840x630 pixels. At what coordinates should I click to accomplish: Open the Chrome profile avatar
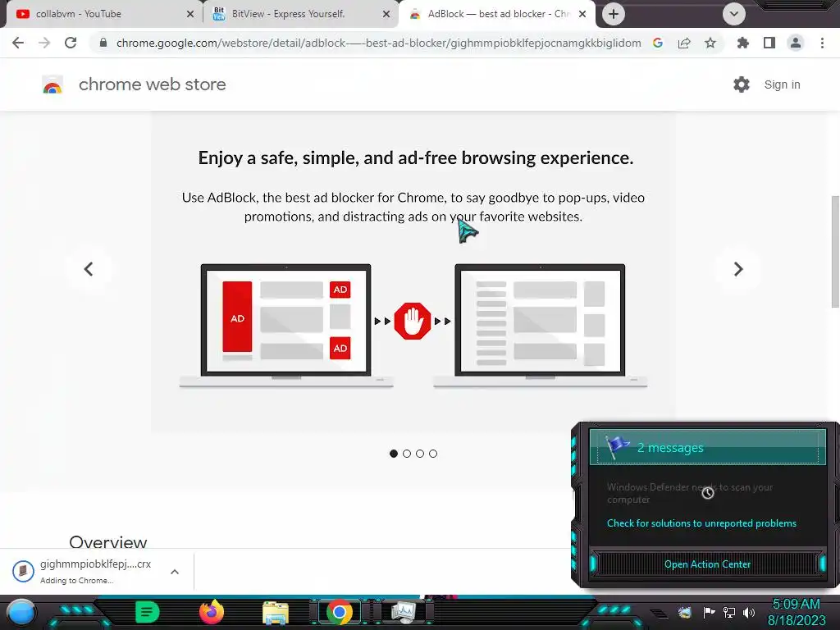pos(796,43)
